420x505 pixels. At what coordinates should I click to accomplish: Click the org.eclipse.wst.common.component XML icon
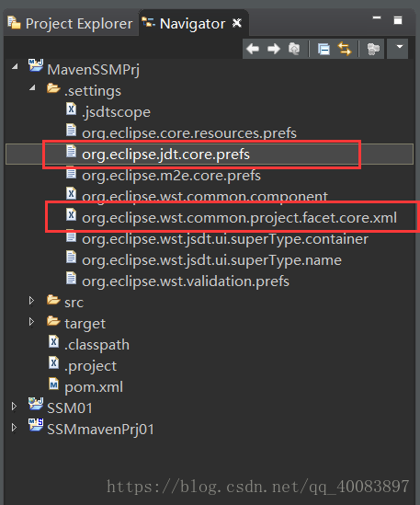pos(71,193)
